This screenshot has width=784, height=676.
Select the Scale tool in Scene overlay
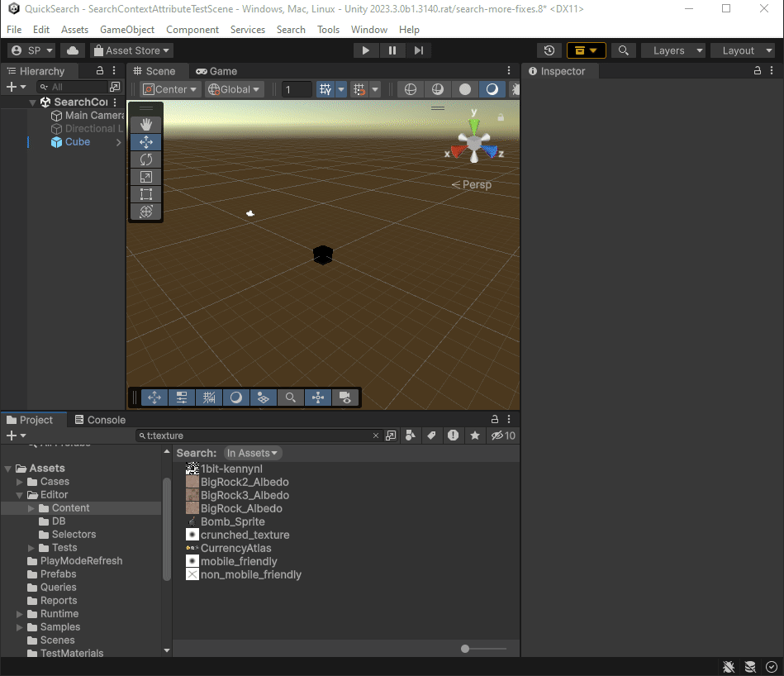click(x=146, y=177)
